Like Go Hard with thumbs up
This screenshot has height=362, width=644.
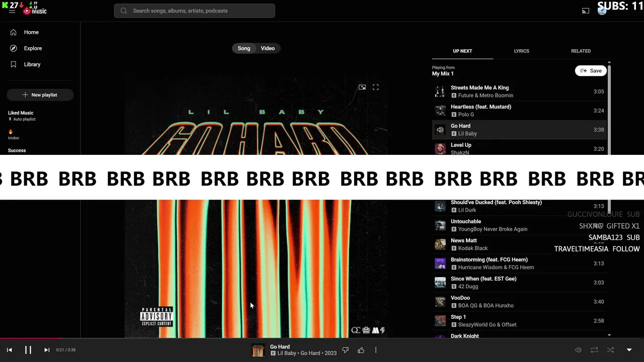pos(361,350)
